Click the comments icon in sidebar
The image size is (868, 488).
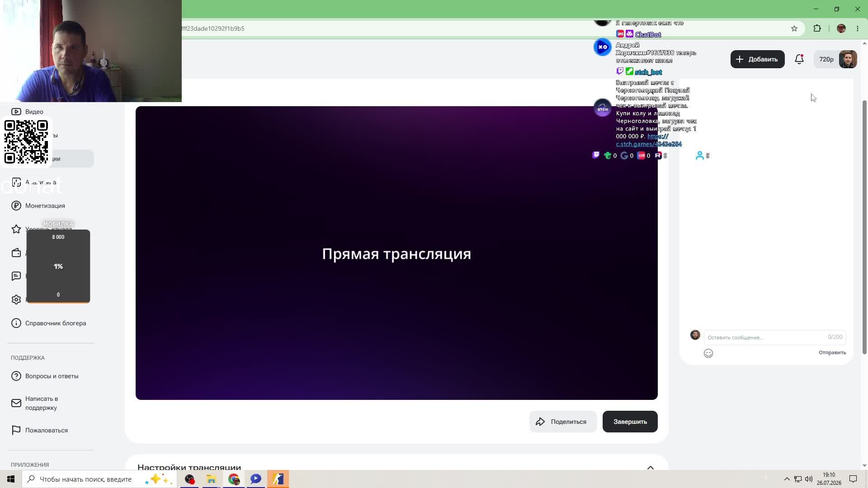[16, 276]
